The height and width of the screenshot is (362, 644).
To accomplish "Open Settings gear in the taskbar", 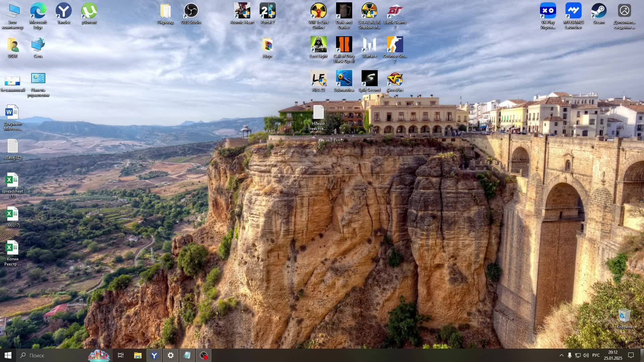I will 171,355.
